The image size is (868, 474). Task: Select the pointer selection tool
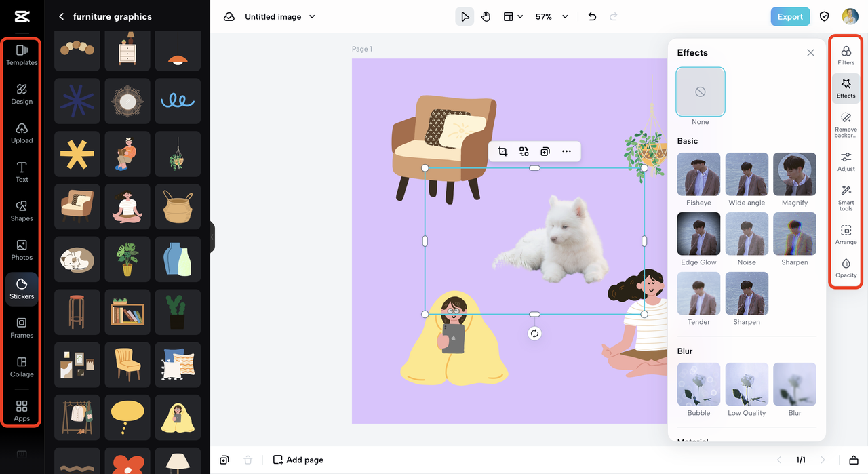[465, 17]
